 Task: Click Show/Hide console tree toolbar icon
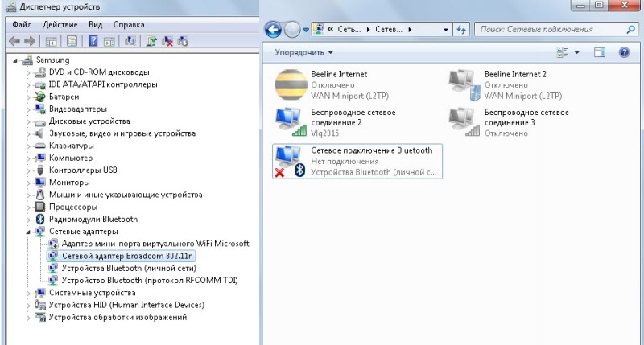(x=51, y=41)
